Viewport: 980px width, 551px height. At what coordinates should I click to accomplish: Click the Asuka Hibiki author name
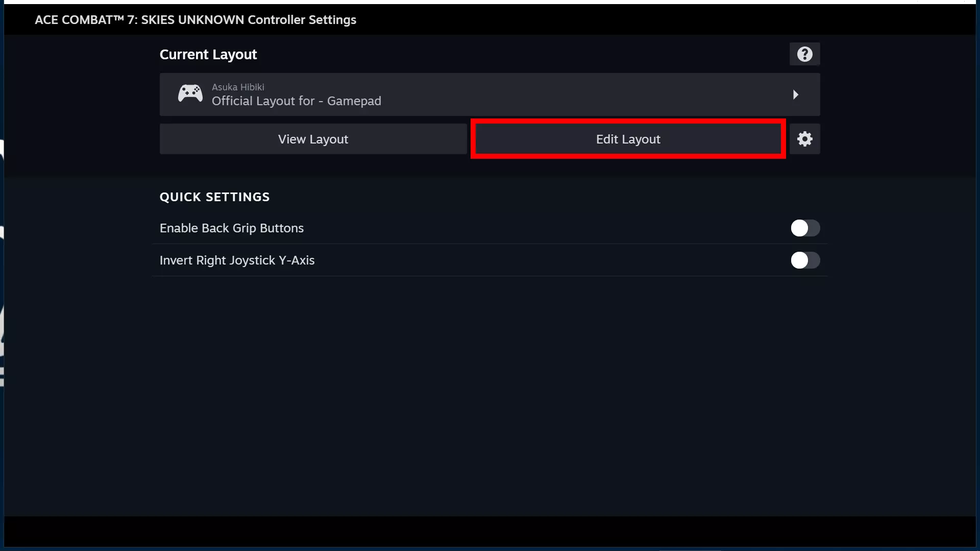pyautogui.click(x=238, y=87)
